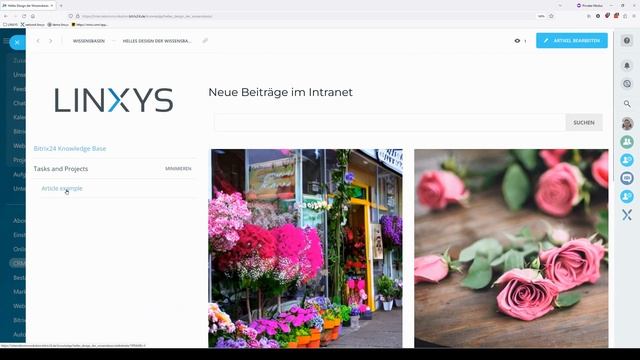Click the browser back arrow

pyautogui.click(x=6, y=16)
